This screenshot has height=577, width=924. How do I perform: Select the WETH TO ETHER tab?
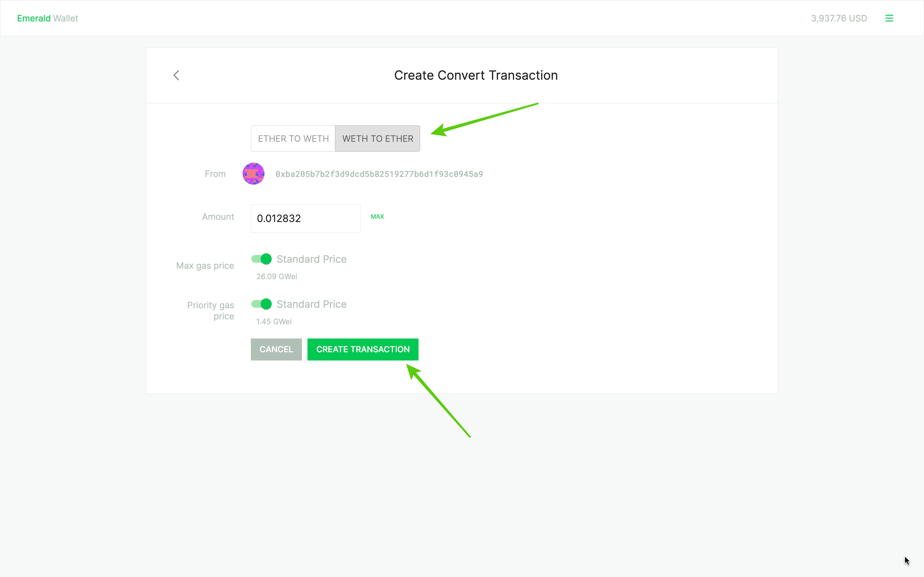coord(377,138)
